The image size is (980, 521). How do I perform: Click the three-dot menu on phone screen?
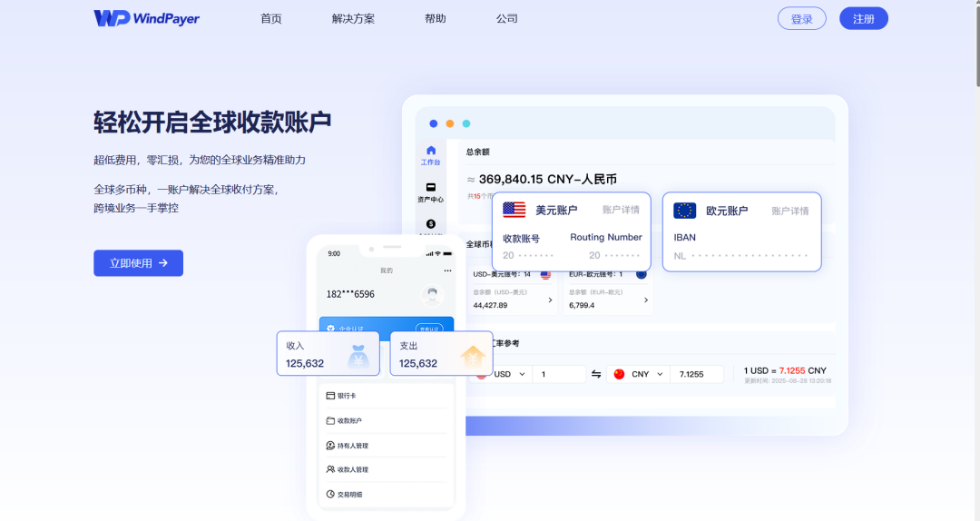[x=447, y=270]
